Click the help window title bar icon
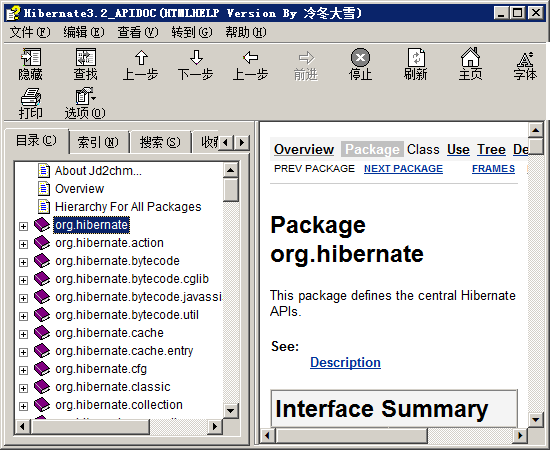 point(13,13)
